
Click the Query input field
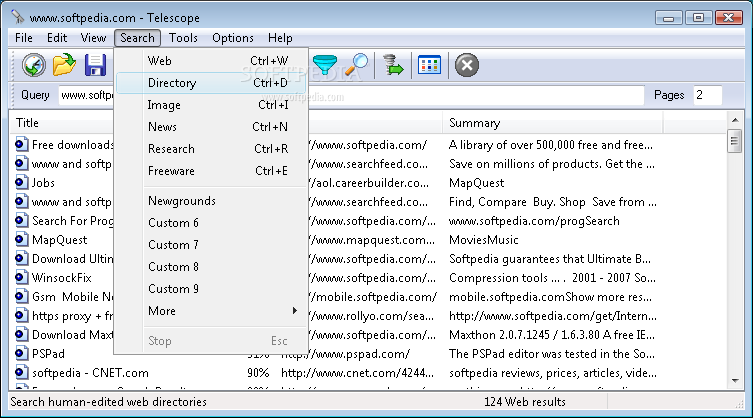pos(351,95)
